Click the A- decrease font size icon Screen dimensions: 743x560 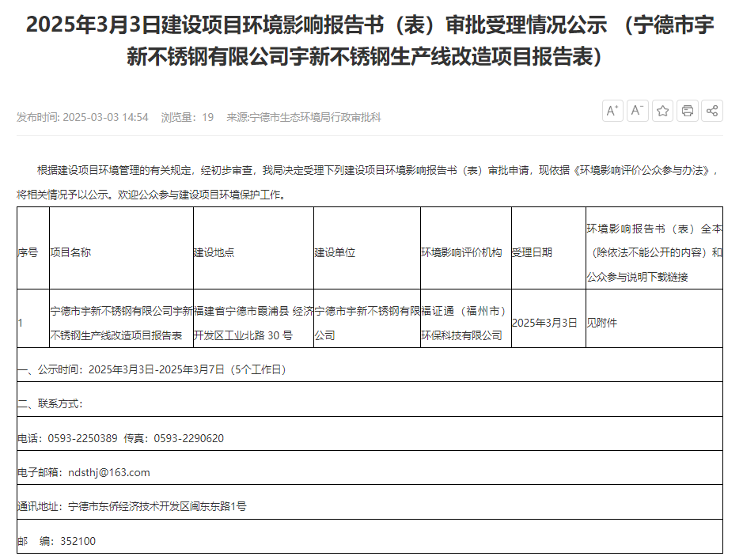(x=637, y=111)
